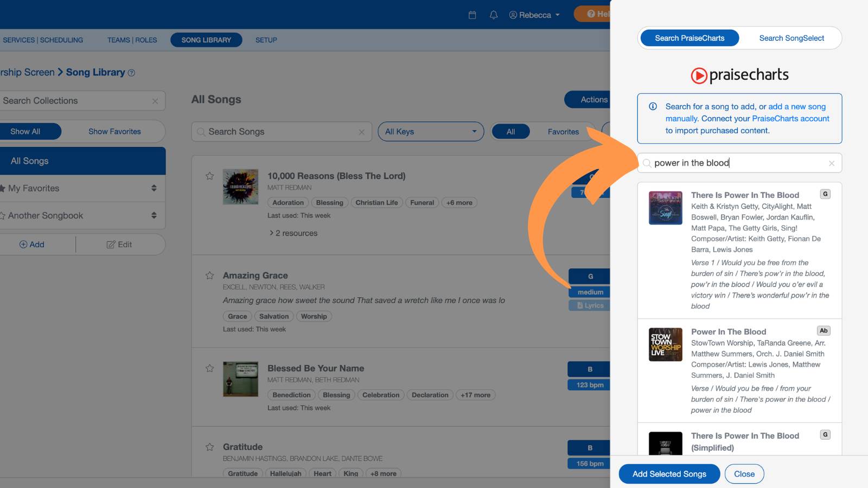Open the Power In The Blood StowTown result title
Viewport: 868px width, 488px height.
pos(729,332)
